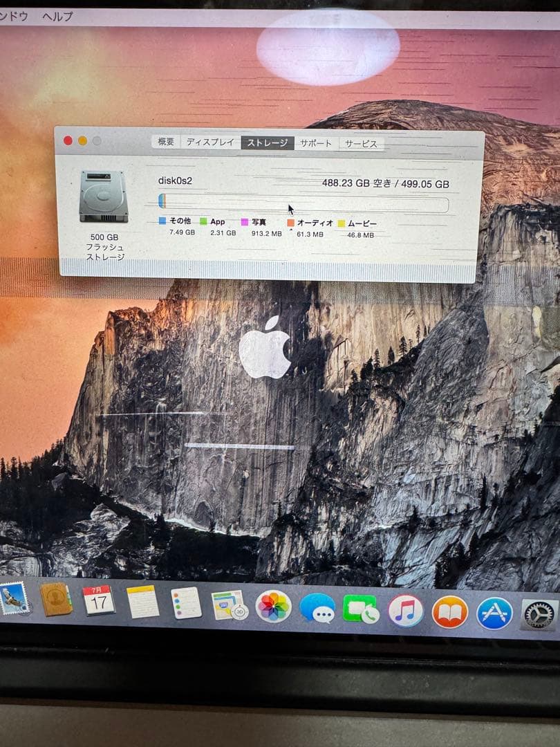Launch Reminders from the Dock
The height and width of the screenshot is (747, 560).
(x=186, y=603)
